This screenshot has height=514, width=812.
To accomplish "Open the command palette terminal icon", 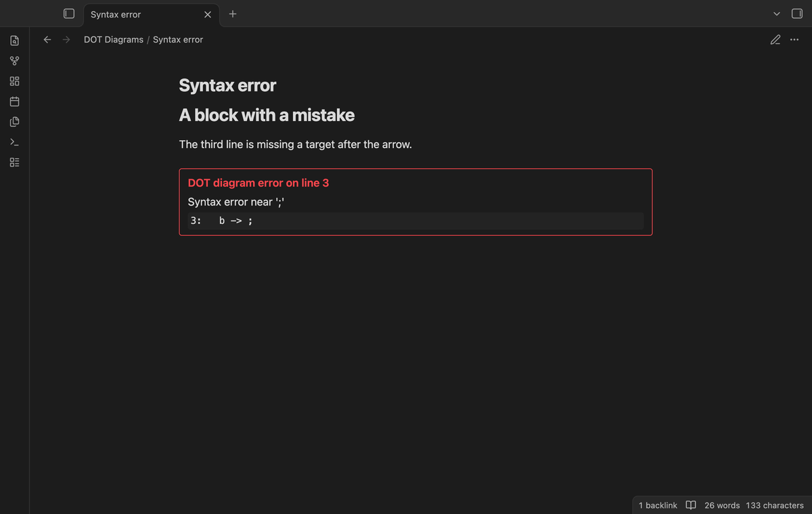I will point(15,143).
